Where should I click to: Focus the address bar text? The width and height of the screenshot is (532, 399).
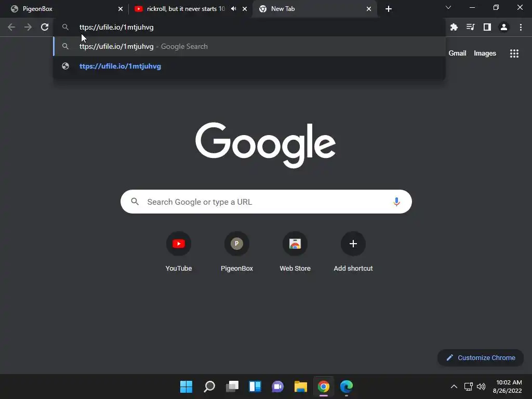(116, 27)
